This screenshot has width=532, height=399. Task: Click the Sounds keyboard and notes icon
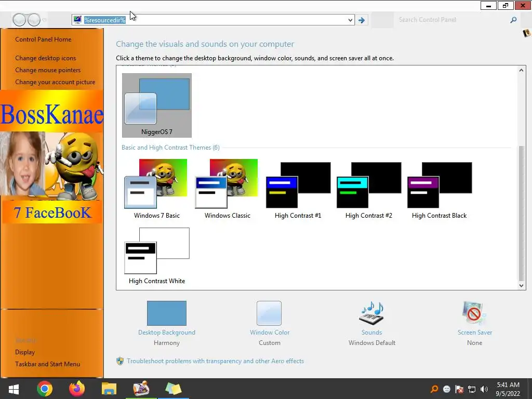tap(372, 313)
